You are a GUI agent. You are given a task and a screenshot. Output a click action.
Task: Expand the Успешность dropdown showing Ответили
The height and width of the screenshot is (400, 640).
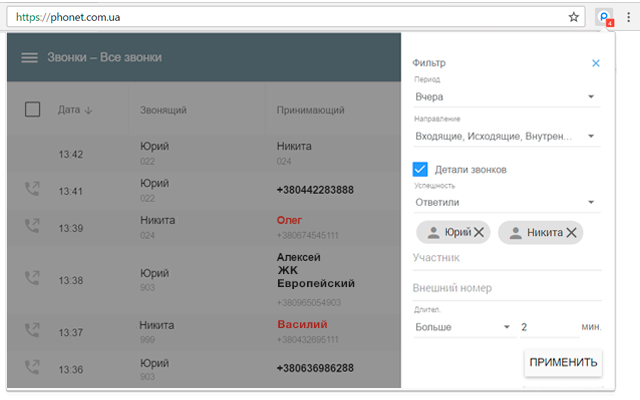click(505, 202)
